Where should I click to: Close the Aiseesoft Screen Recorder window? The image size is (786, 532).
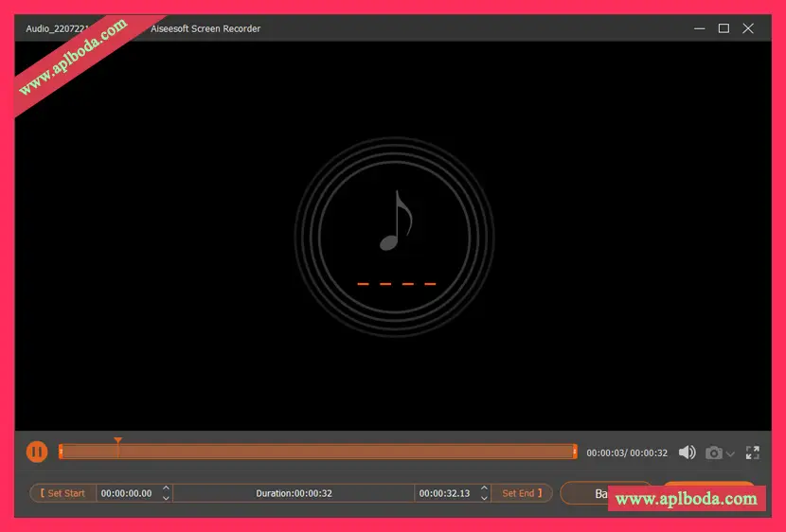coord(748,28)
